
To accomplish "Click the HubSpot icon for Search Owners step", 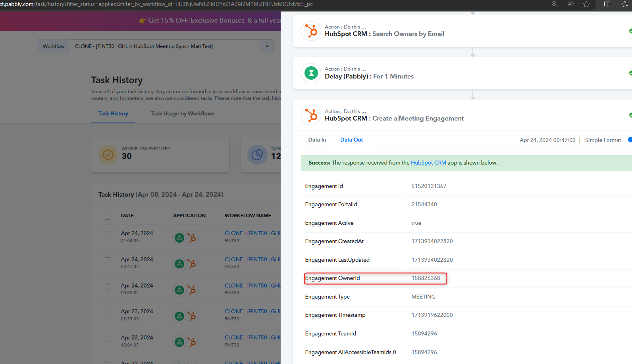I will tap(311, 31).
